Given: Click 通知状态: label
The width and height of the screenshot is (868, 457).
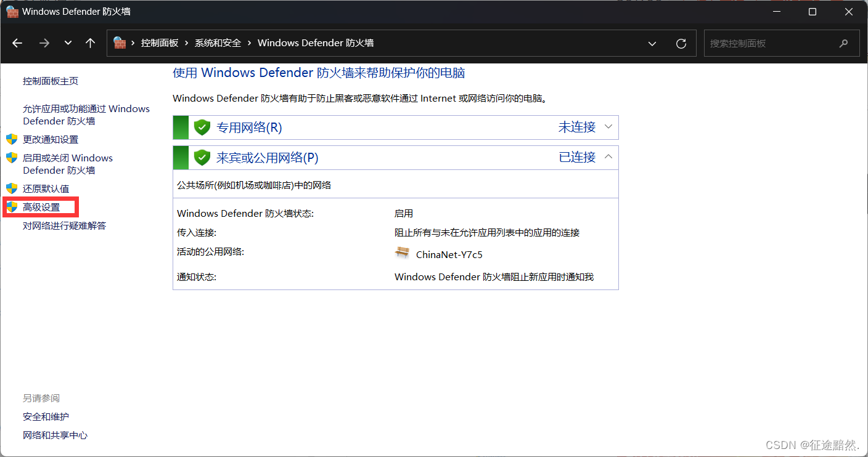Looking at the screenshot, I should (x=197, y=277).
